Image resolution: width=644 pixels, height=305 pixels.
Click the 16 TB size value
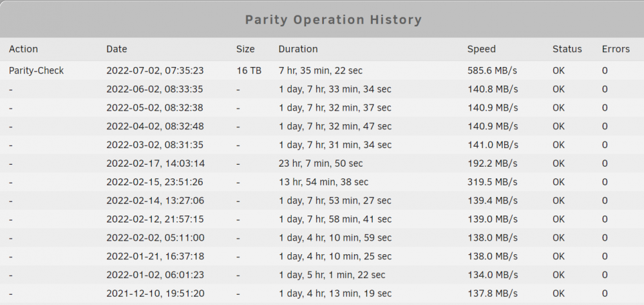point(249,71)
